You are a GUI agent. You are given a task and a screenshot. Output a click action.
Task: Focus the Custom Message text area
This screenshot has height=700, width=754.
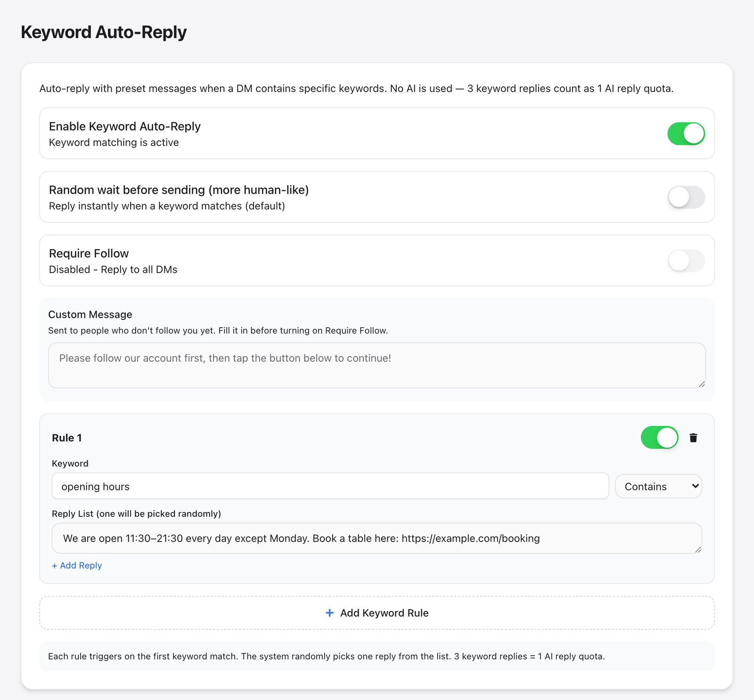(x=377, y=366)
